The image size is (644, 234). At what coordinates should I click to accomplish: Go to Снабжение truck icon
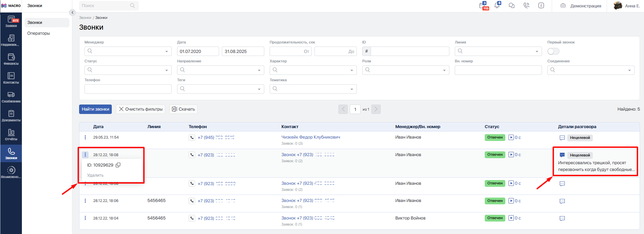coord(11,97)
